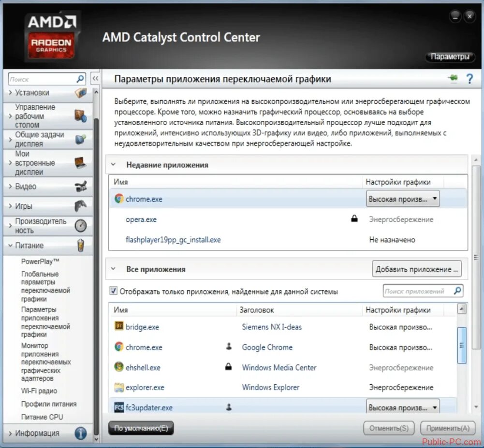Click the Мои встроенные дисплеи laptop icon
Screen dimensions: 484x448
pyautogui.click(x=80, y=162)
